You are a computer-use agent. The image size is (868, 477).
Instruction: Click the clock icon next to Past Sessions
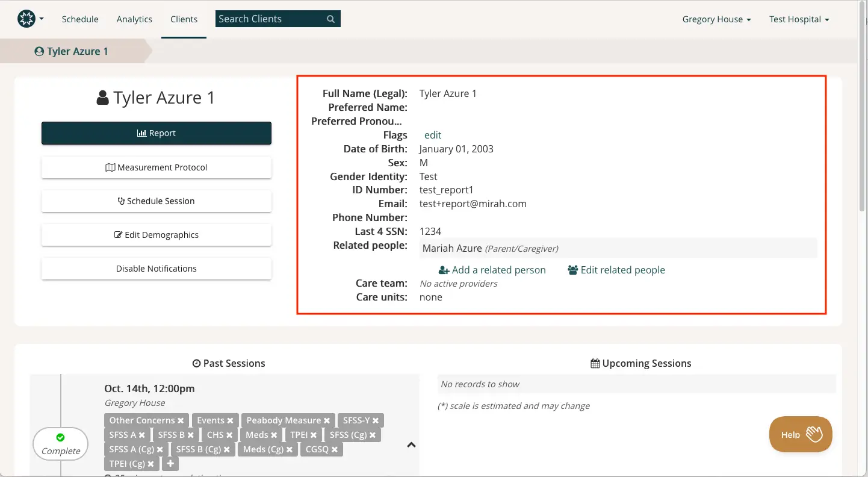[x=196, y=363]
